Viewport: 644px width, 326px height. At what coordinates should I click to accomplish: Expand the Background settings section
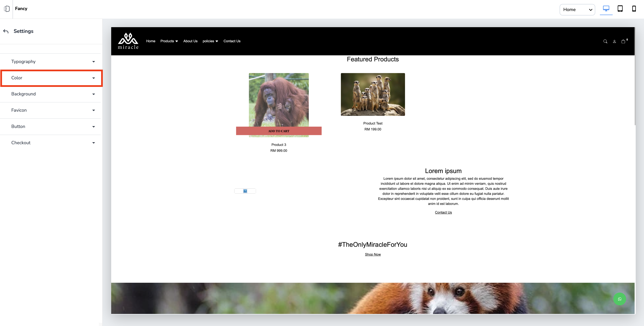pyautogui.click(x=51, y=94)
